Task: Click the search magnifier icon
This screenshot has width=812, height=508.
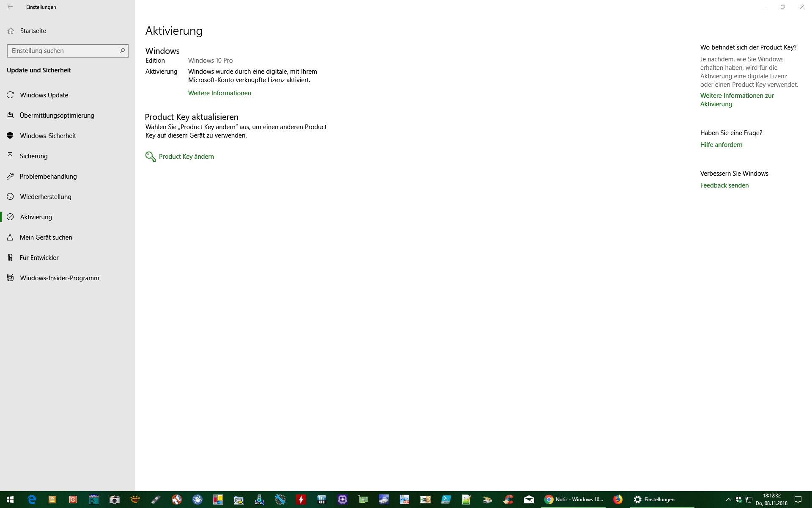Action: tap(122, 51)
